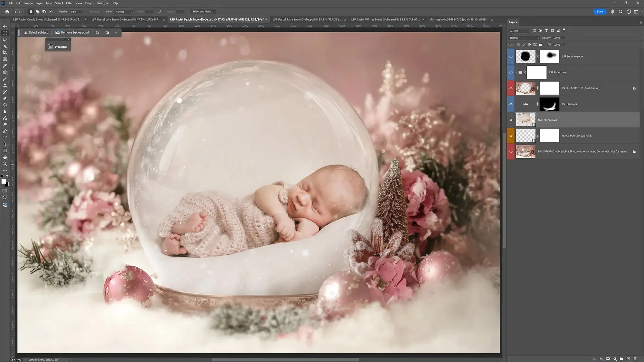Click the Select and Mask button

(x=203, y=12)
